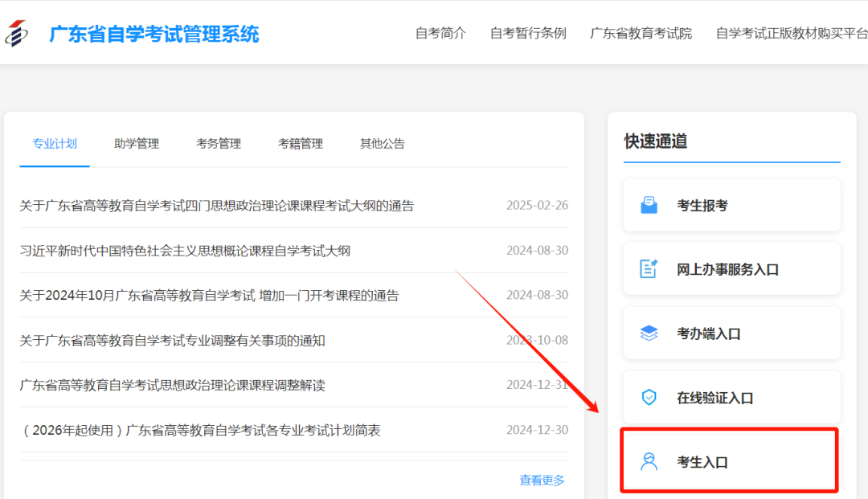Click the 考生入口 person icon
The height and width of the screenshot is (499, 868).
coord(649,462)
